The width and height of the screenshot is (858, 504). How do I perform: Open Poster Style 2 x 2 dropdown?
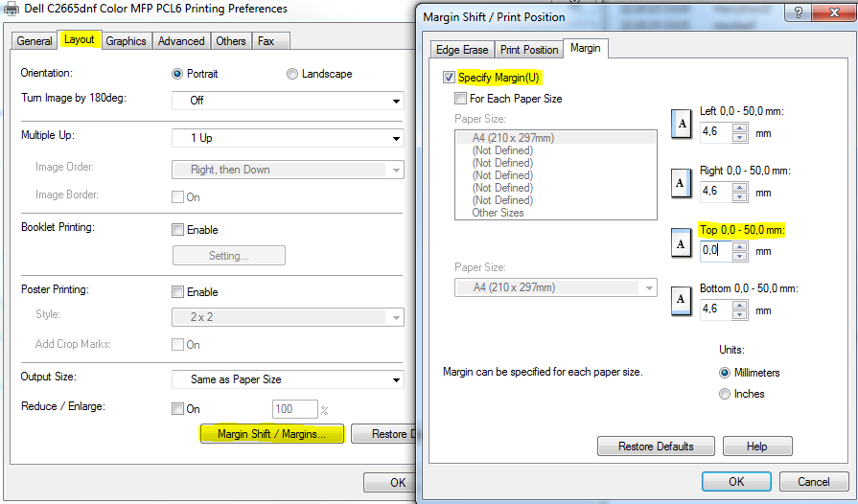[x=288, y=317]
